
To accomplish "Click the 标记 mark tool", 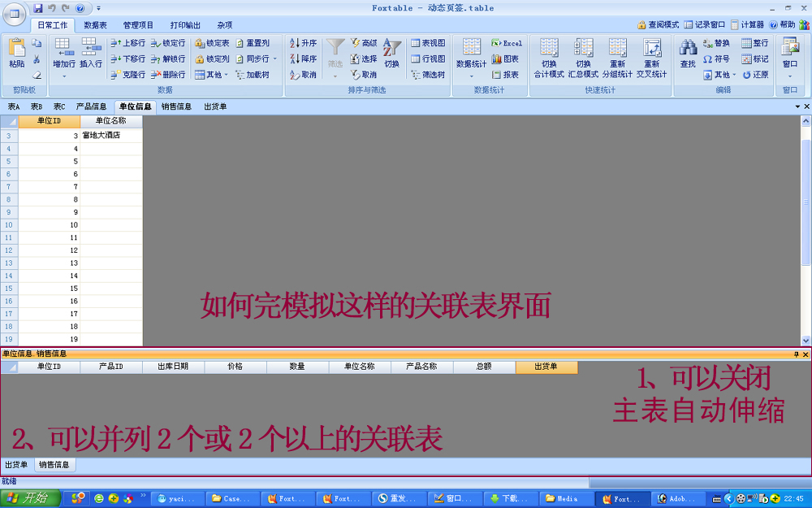I will click(754, 59).
